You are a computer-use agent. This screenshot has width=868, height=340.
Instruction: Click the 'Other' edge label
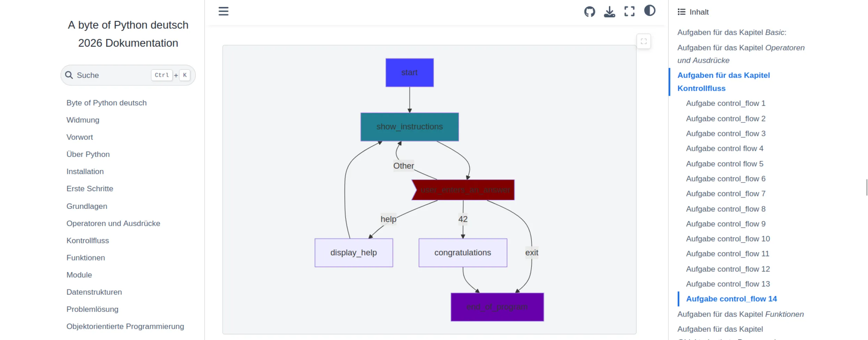(403, 165)
